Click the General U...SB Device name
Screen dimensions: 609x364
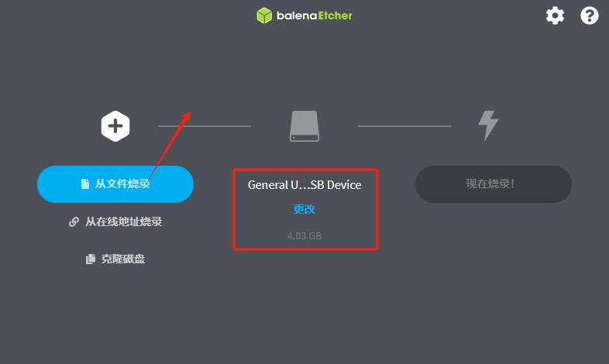[304, 185]
